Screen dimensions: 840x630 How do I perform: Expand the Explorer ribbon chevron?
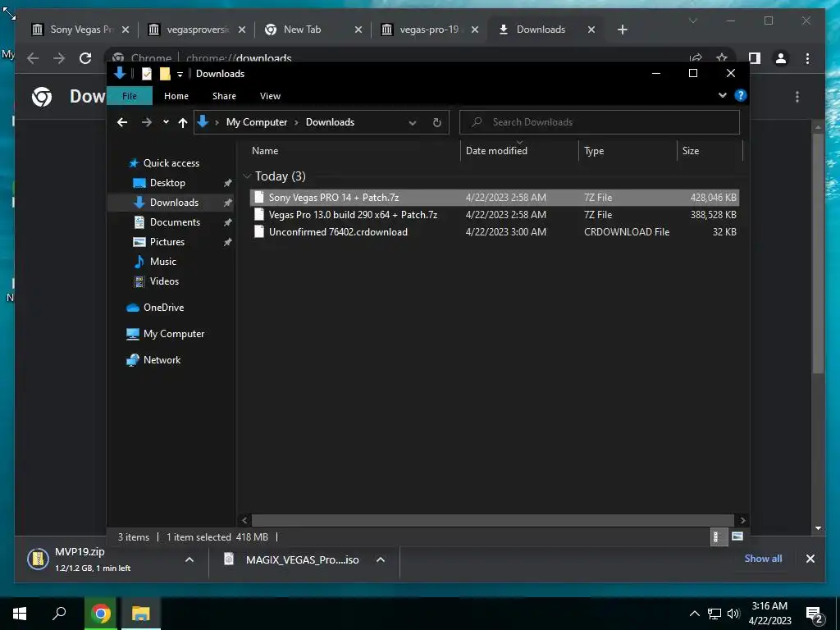coord(723,95)
